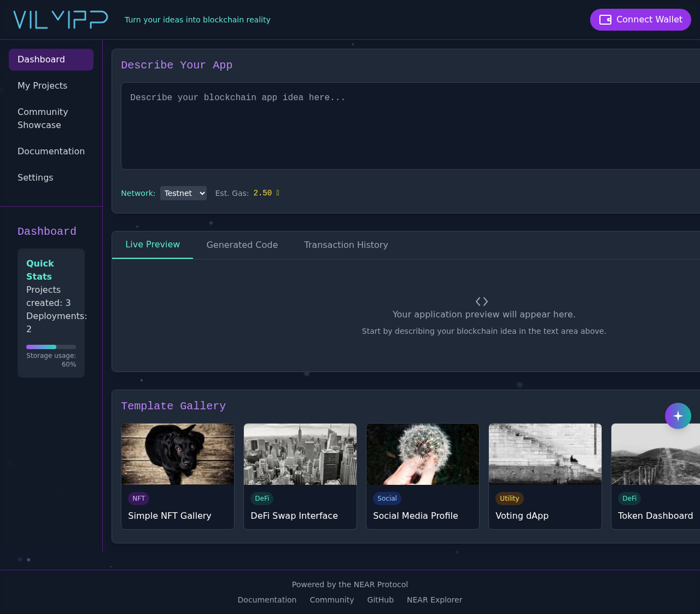This screenshot has height=614, width=700.
Task: Open the Testnet network dropdown
Action: pos(183,193)
